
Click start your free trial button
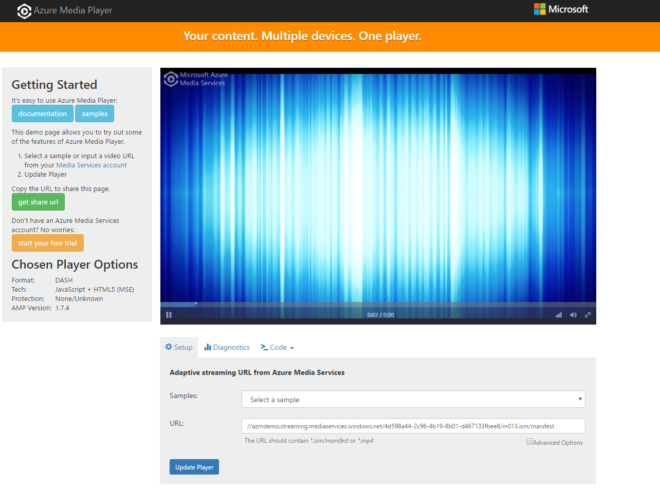coord(48,243)
